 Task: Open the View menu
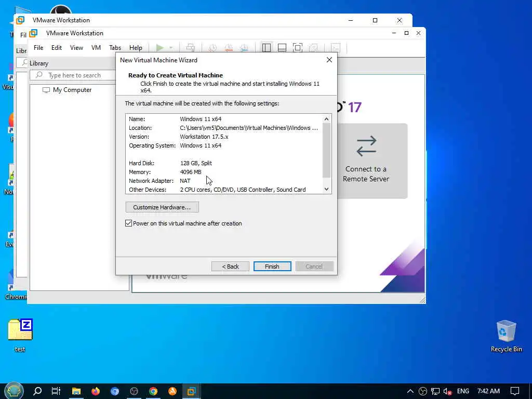(x=76, y=48)
